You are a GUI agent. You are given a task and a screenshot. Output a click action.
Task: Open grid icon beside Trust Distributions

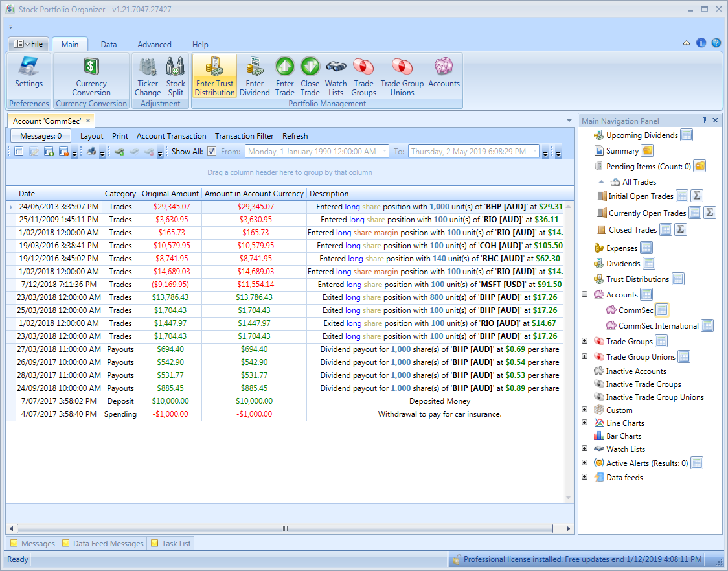pyautogui.click(x=678, y=279)
